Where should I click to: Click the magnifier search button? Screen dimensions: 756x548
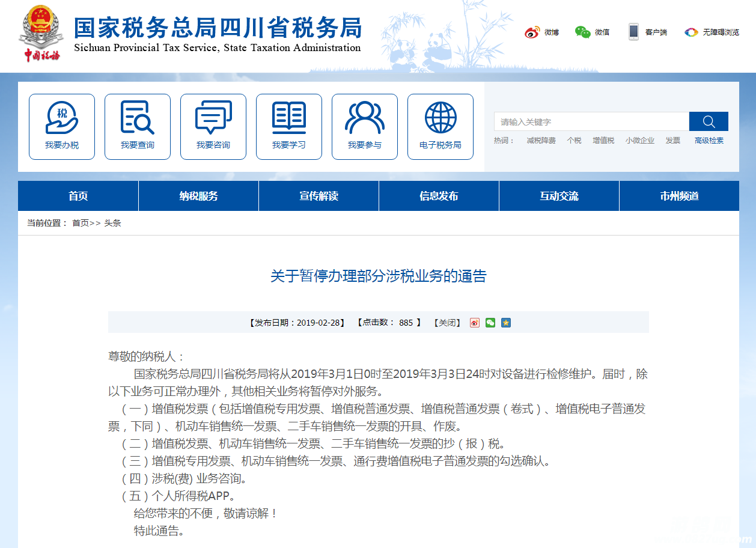point(709,121)
